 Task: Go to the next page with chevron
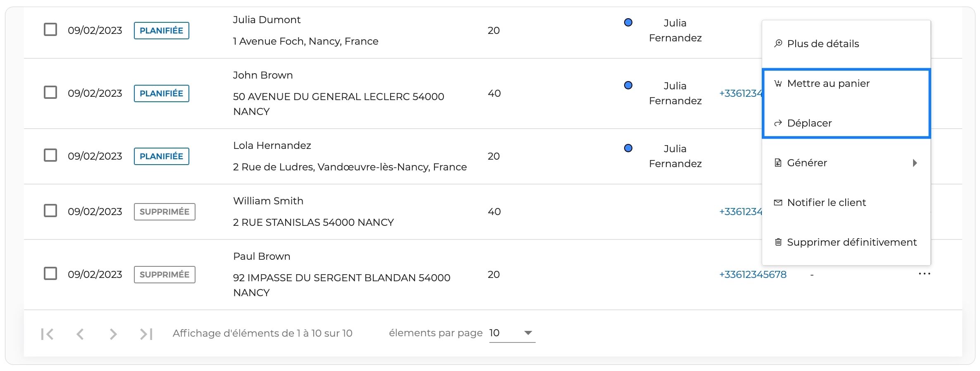pos(113,334)
